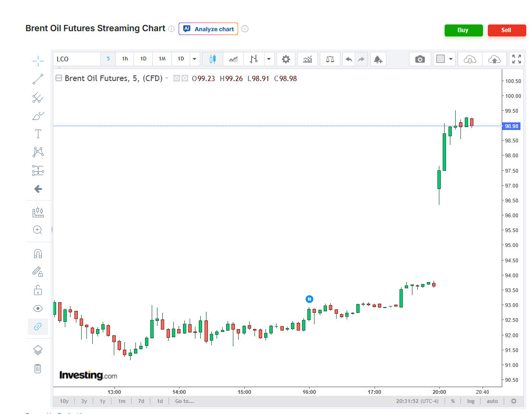The width and height of the screenshot is (532, 414).
Task: Select the 1M interval
Action: pyautogui.click(x=162, y=59)
